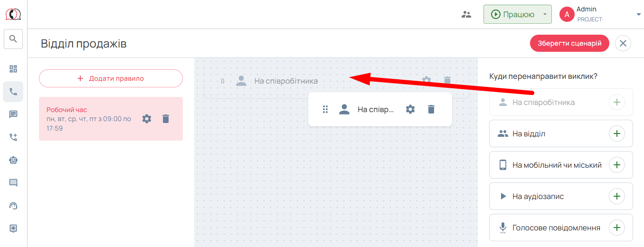The image size is (644, 247).
Task: Select the phone calls sidebar icon
Action: click(x=13, y=92)
